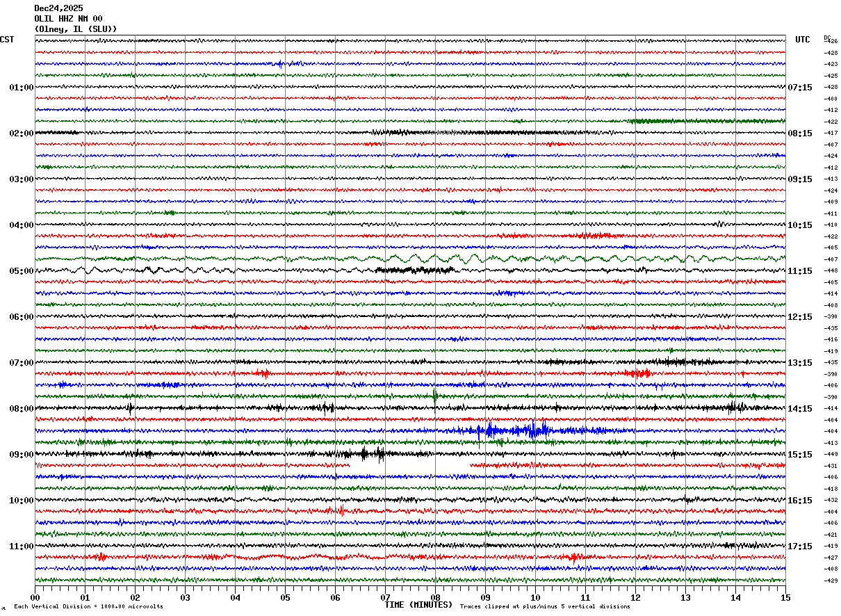This screenshot has height=616, width=841.
Task: Click the DC offset value -409
Action: point(831,202)
